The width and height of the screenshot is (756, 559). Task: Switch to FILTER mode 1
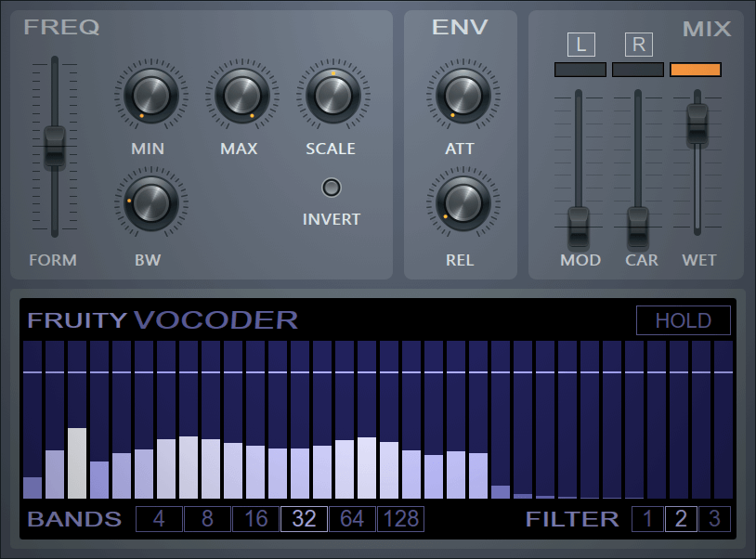coord(647,519)
